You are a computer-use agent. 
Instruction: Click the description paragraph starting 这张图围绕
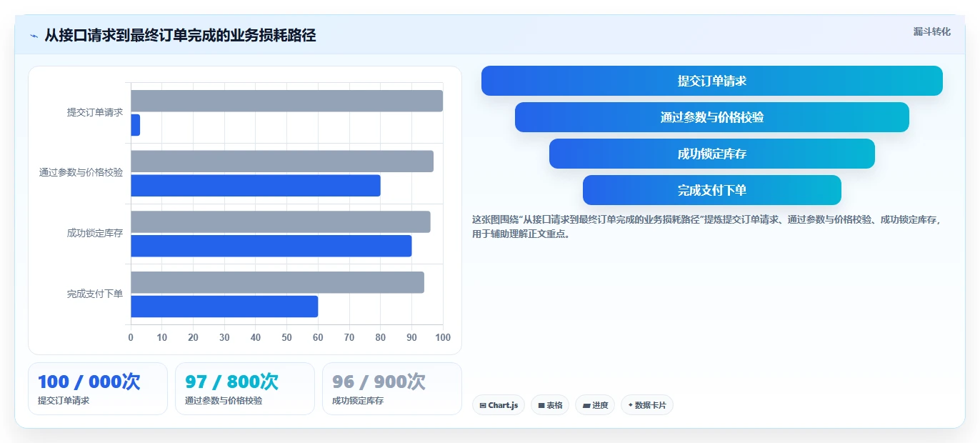pos(707,227)
